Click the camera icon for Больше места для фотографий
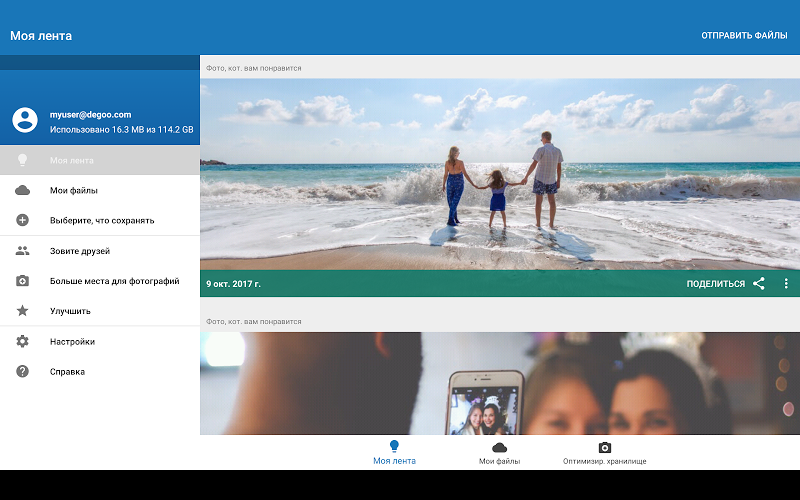 pyautogui.click(x=23, y=281)
